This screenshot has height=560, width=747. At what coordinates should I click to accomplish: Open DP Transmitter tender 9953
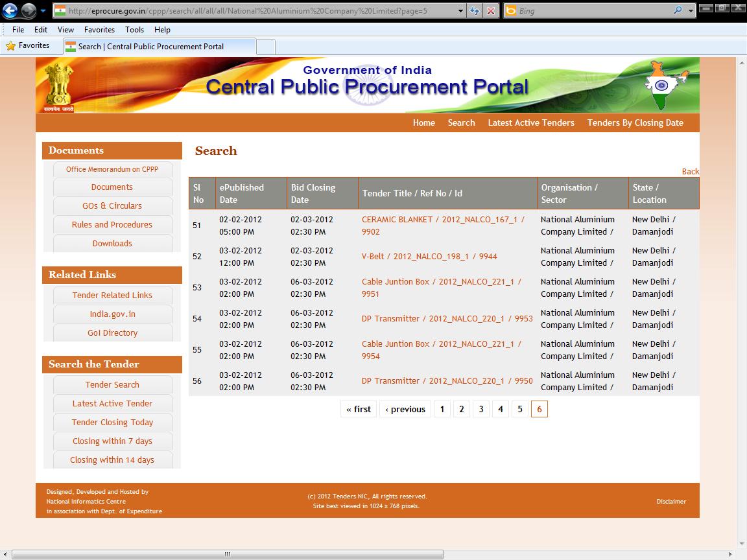[x=447, y=319]
